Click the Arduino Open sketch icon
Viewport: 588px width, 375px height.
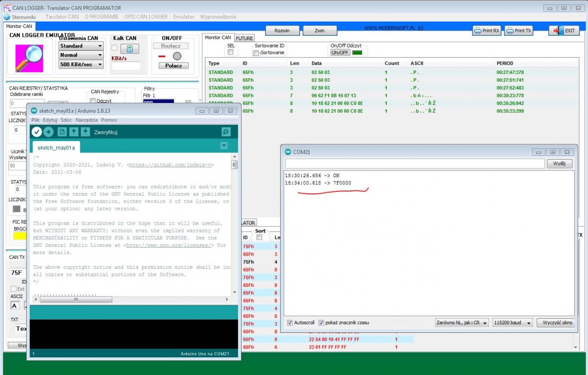73,132
